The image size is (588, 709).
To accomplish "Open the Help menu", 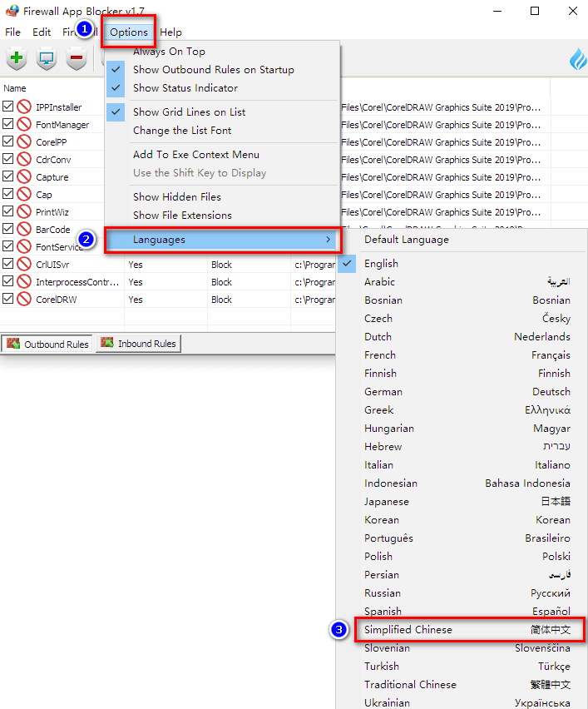I will [x=170, y=32].
